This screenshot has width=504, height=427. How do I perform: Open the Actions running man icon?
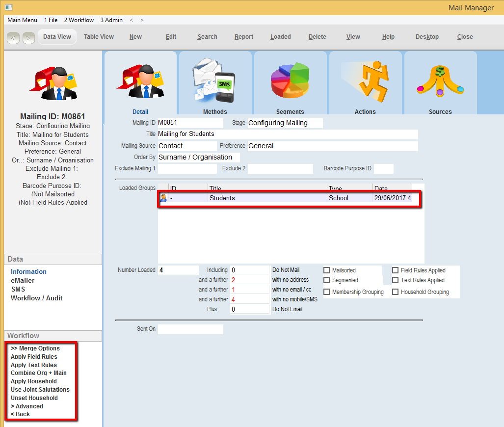click(365, 80)
